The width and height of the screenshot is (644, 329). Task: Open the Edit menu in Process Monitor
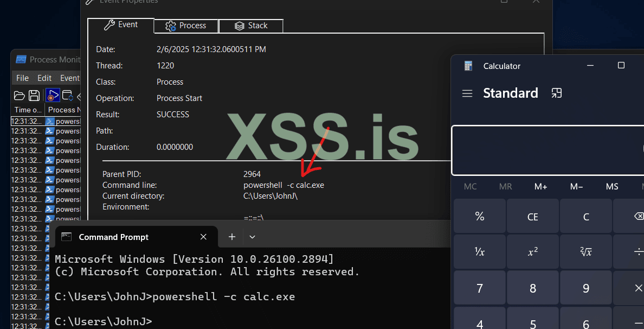click(x=44, y=78)
